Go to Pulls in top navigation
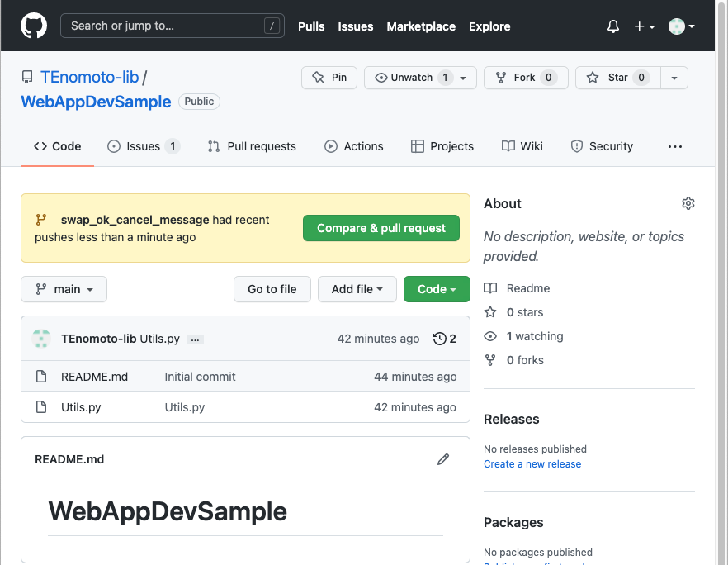 311,26
